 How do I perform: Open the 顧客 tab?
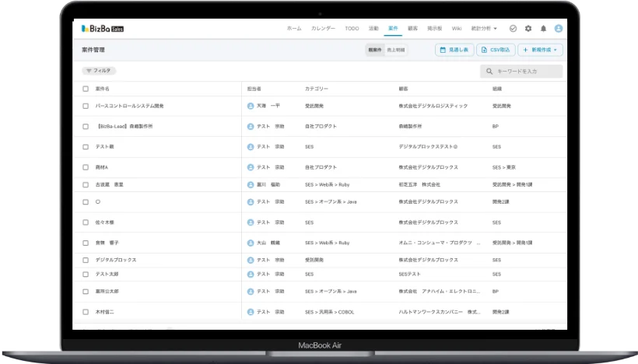[x=412, y=29]
